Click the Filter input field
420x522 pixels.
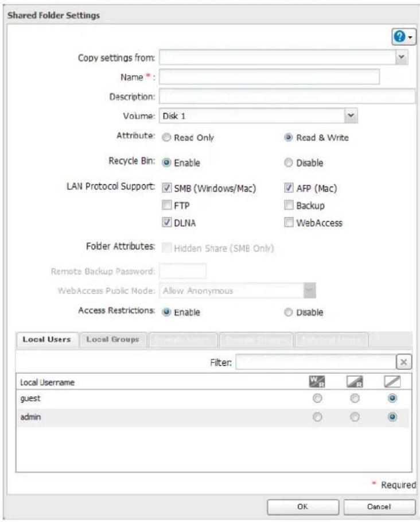[x=316, y=362]
